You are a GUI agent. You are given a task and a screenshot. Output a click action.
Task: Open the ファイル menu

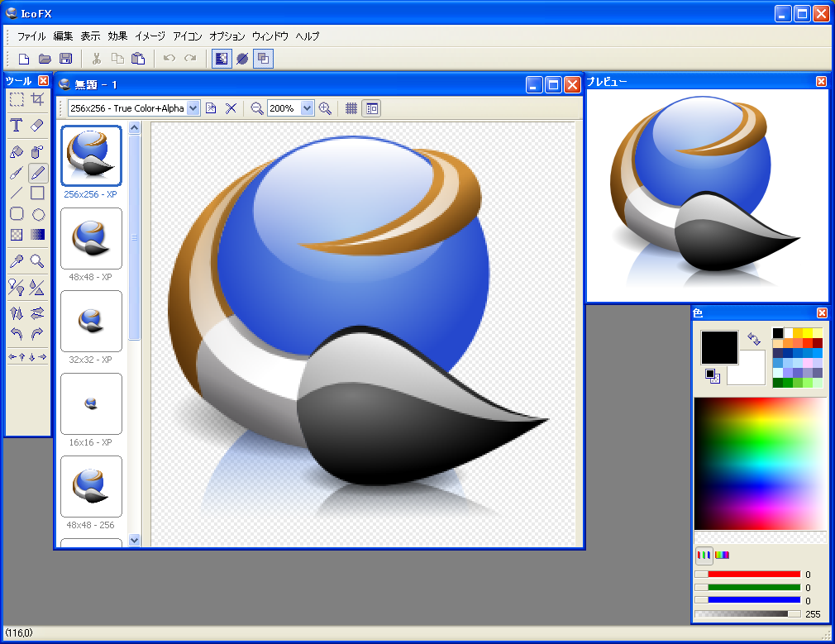coord(31,36)
